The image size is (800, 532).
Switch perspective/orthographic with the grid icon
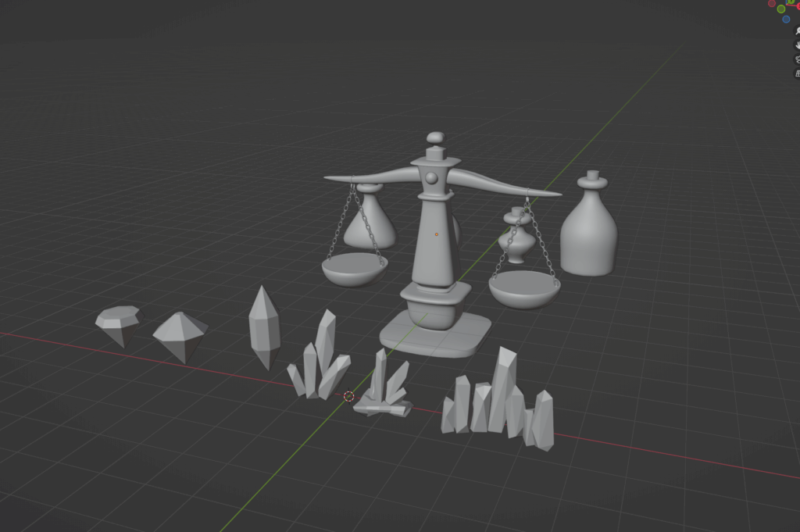pos(797,73)
